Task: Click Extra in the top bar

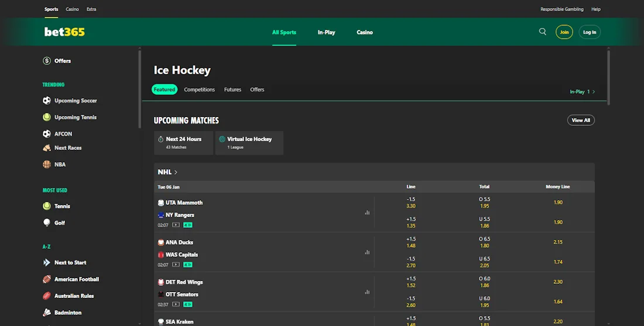Action: (91, 9)
